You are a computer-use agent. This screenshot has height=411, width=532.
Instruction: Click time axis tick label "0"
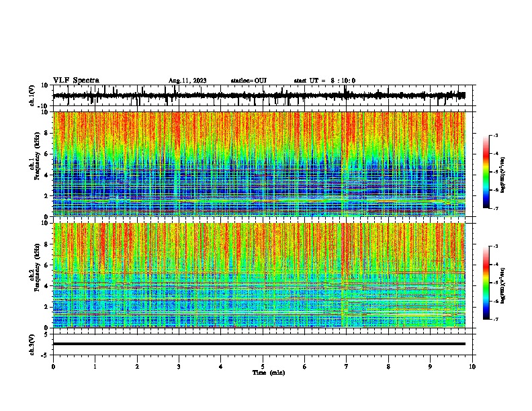coord(53,367)
